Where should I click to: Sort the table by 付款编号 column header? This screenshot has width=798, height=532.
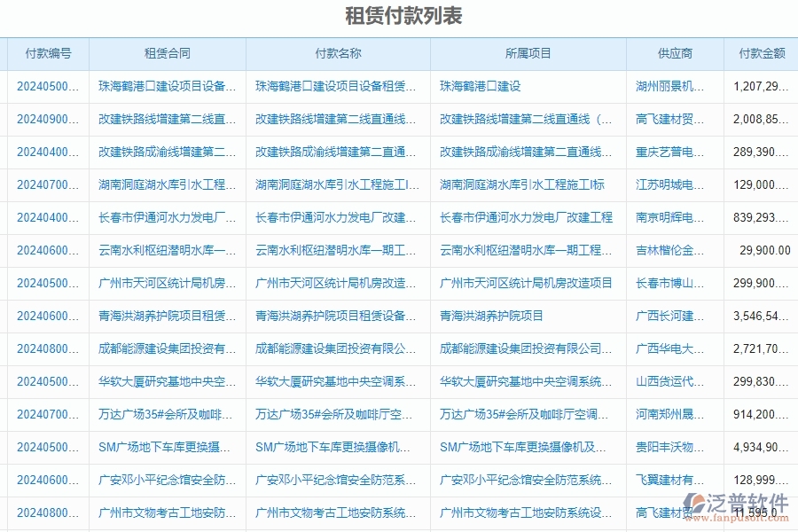tap(45, 53)
